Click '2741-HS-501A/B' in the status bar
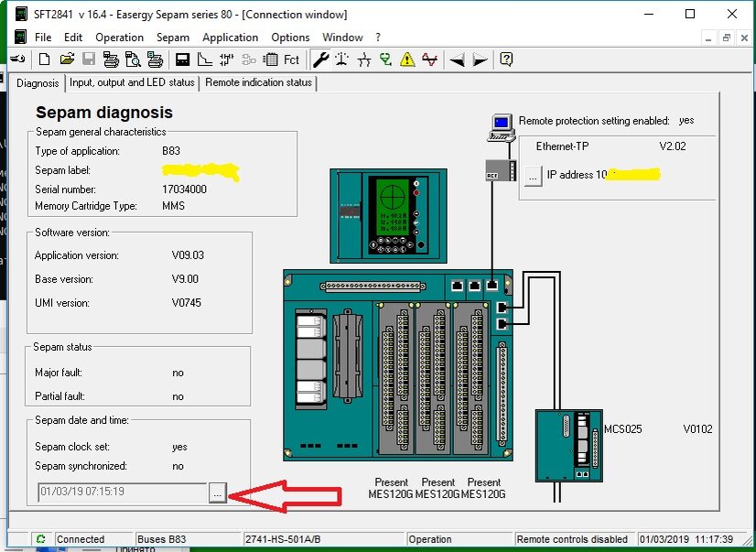 (x=283, y=539)
